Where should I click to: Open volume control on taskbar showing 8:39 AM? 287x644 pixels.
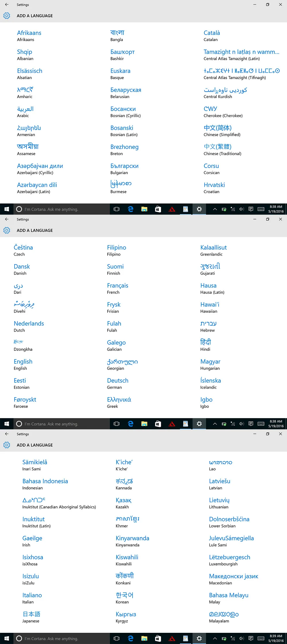tap(242, 638)
